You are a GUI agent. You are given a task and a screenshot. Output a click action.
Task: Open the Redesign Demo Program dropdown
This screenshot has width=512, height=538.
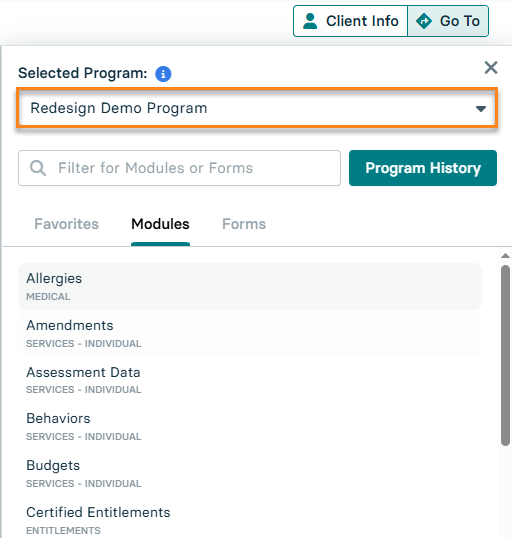click(x=257, y=108)
